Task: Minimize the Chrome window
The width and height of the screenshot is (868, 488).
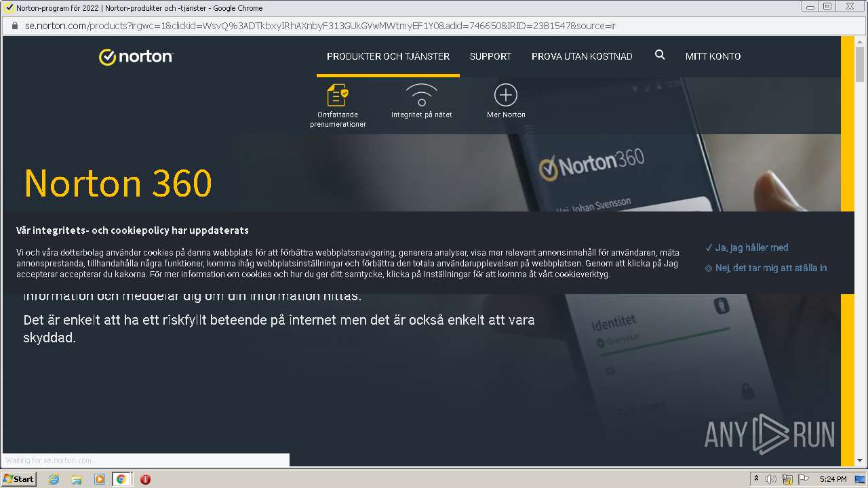Action: click(x=810, y=7)
